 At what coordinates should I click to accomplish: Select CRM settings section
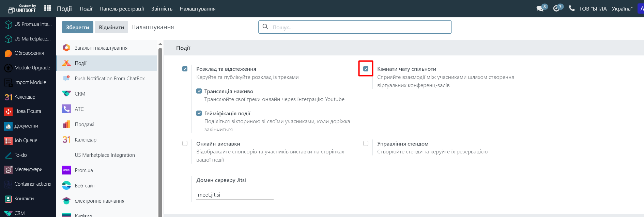(x=80, y=94)
